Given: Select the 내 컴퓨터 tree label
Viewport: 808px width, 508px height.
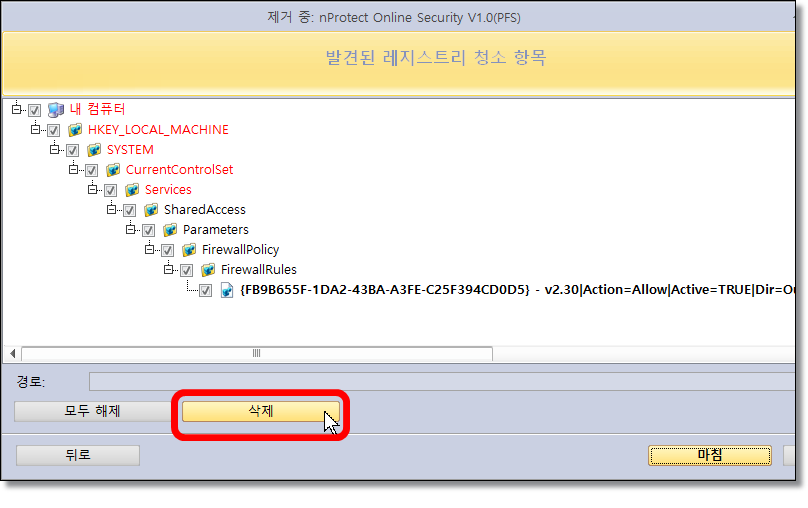Looking at the screenshot, I should point(97,109).
